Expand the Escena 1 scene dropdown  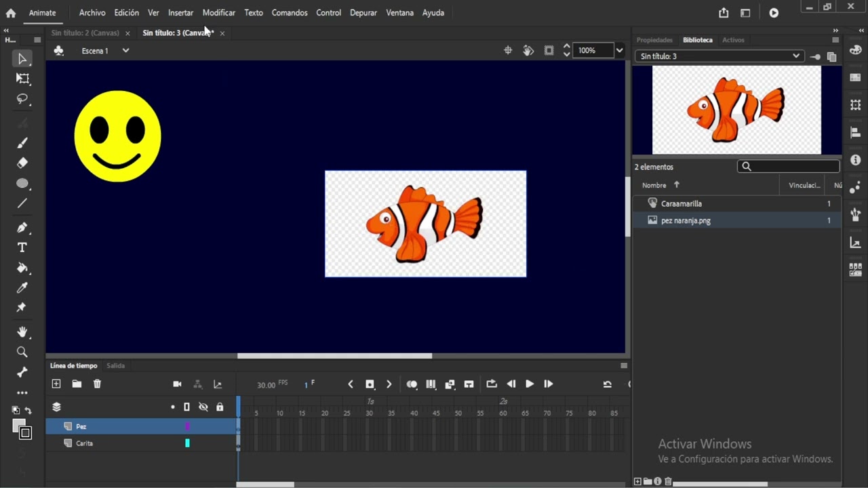pyautogui.click(x=125, y=50)
